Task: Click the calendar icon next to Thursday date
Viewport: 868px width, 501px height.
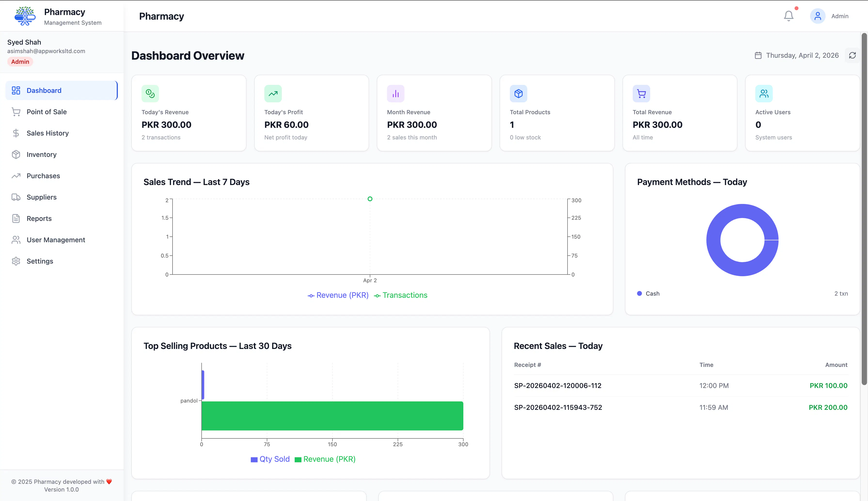Action: click(758, 55)
